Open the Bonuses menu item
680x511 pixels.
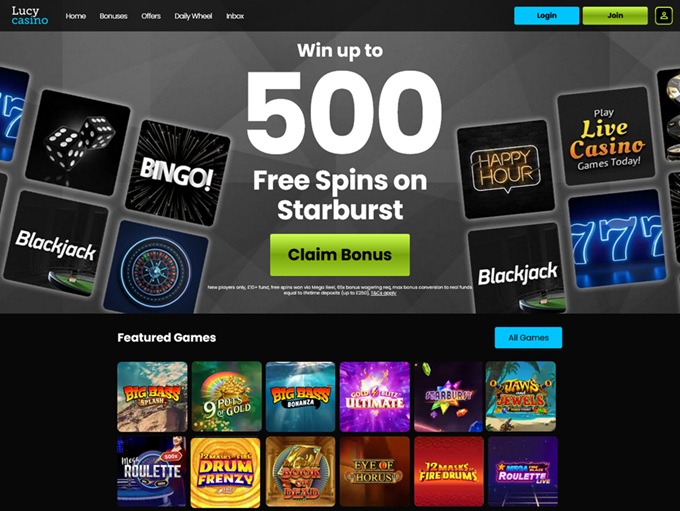coord(113,16)
